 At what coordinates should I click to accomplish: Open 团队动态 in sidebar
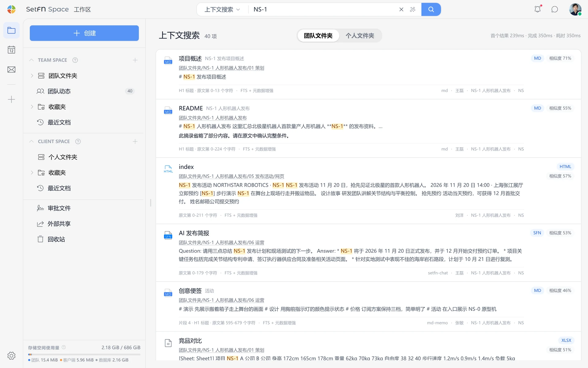84,91
